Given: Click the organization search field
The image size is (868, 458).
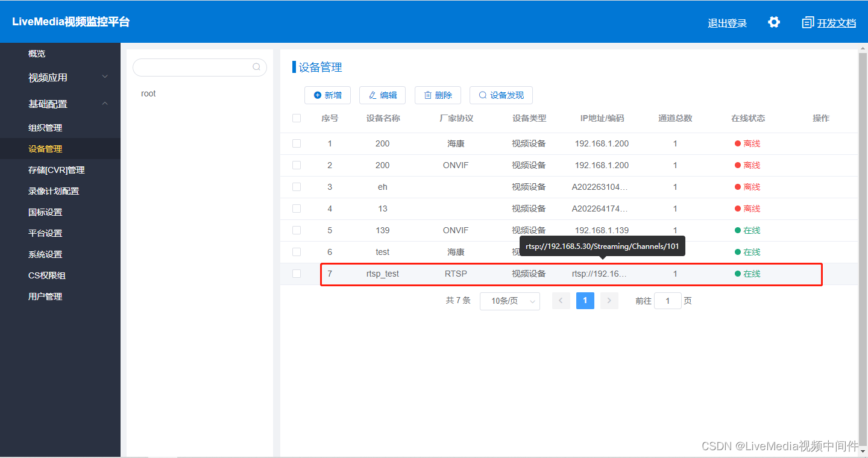Looking at the screenshot, I should click(x=200, y=67).
